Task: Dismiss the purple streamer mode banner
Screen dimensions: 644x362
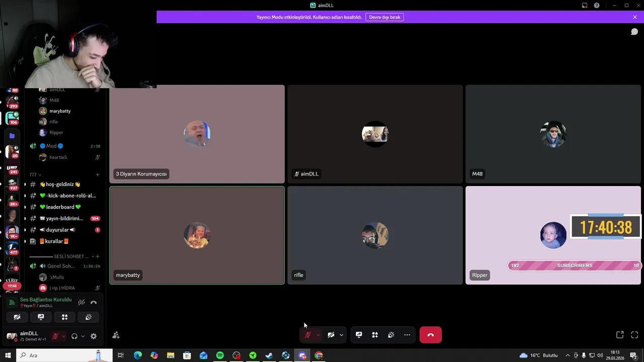Action: click(x=635, y=17)
